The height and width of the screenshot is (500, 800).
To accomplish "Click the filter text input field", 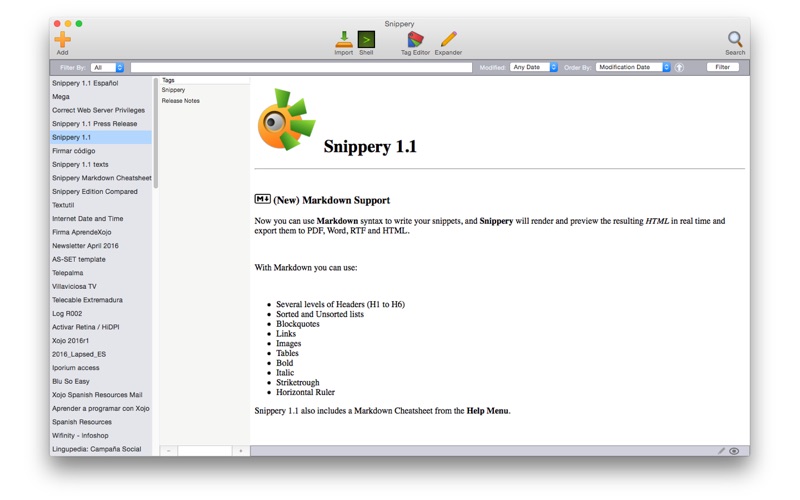I will coord(301,67).
